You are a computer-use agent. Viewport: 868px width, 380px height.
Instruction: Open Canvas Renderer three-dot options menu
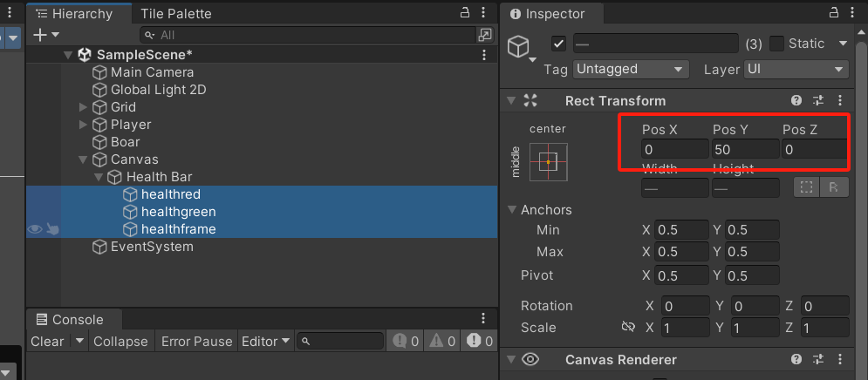839,360
